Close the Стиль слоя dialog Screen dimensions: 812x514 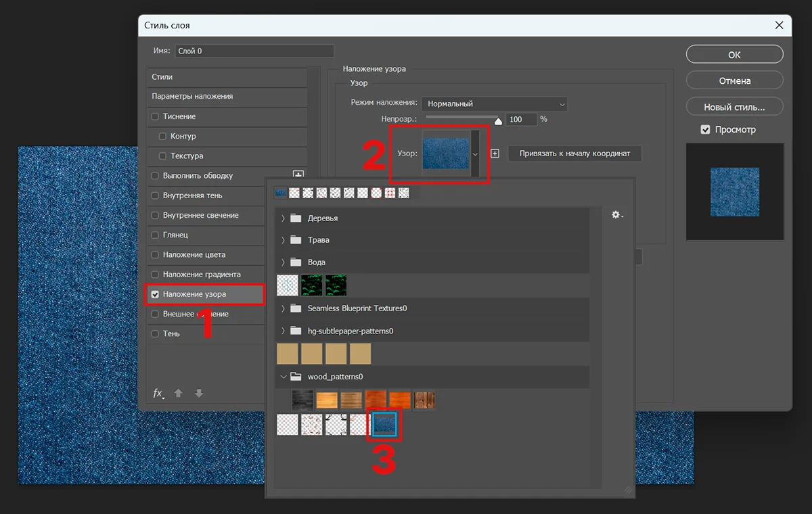tap(779, 26)
